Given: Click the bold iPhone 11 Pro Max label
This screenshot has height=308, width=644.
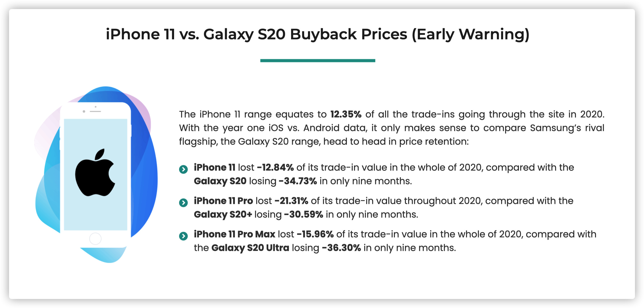Looking at the screenshot, I should pyautogui.click(x=235, y=234).
